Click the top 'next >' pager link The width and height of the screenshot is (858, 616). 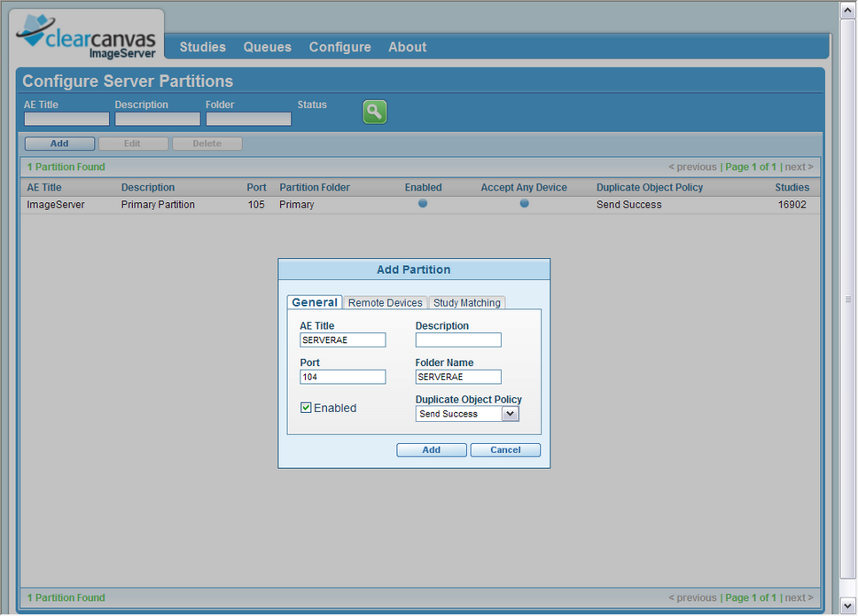click(799, 167)
